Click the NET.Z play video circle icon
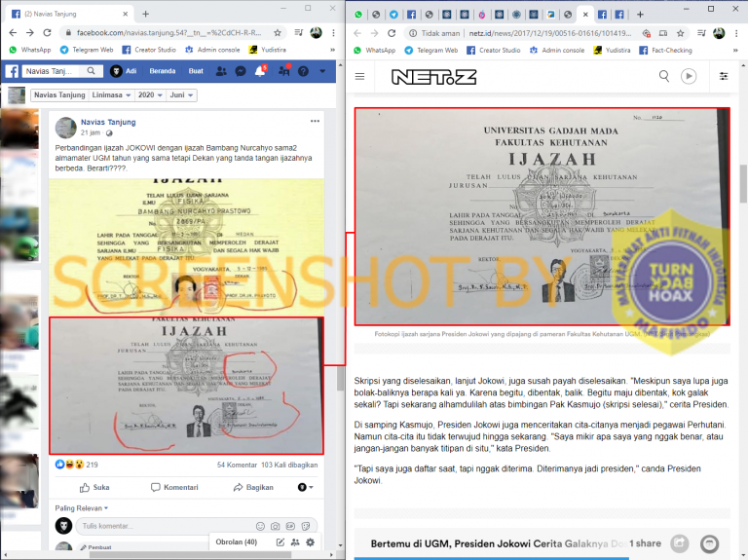The height and width of the screenshot is (560, 748). click(689, 76)
